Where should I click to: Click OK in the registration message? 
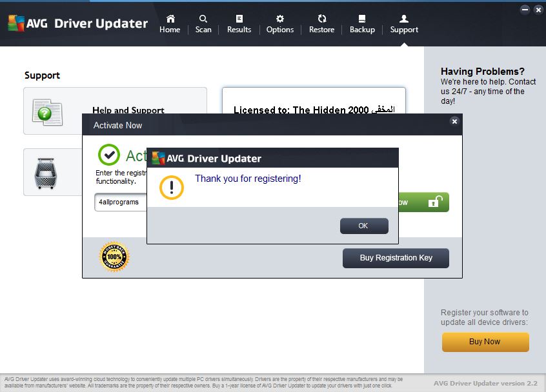(x=364, y=226)
